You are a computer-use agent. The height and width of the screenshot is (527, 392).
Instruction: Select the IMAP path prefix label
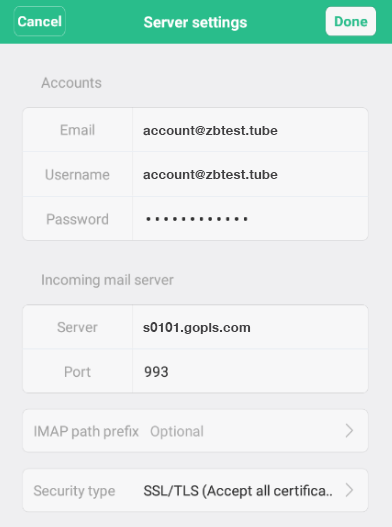(86, 431)
